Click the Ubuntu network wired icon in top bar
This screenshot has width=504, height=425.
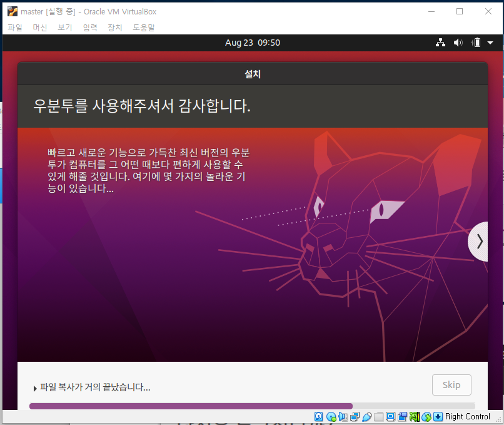coord(440,43)
